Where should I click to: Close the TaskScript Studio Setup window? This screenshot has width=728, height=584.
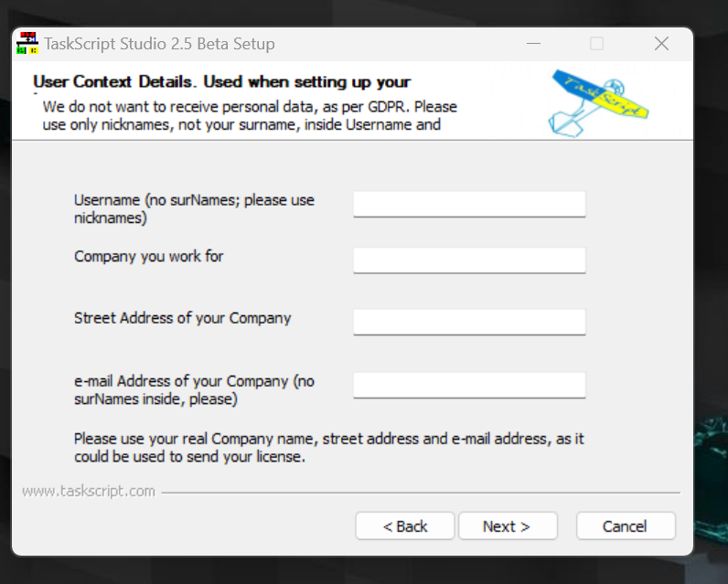661,44
